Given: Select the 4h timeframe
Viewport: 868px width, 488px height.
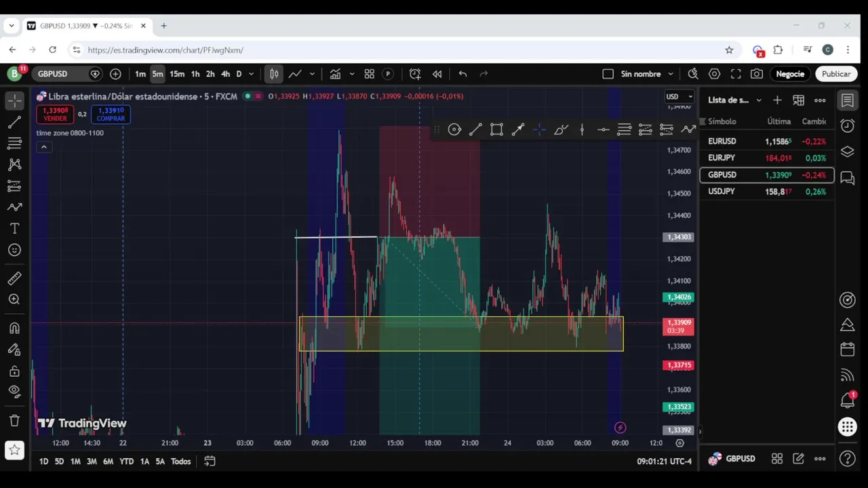Looking at the screenshot, I should tap(225, 74).
